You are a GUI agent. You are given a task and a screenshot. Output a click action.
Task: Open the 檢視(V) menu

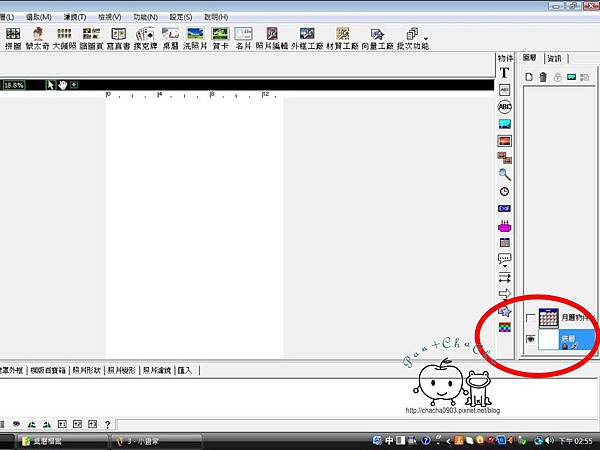tap(109, 17)
